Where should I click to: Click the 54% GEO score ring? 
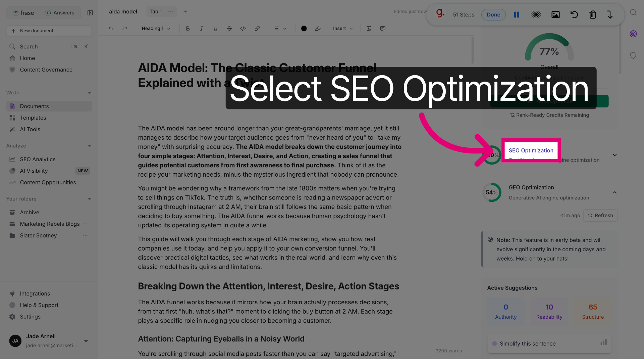pos(492,192)
